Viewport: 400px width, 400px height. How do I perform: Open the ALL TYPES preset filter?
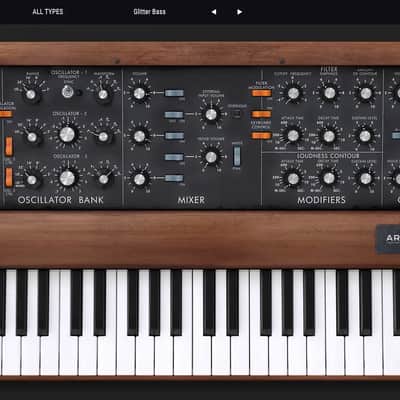point(48,12)
